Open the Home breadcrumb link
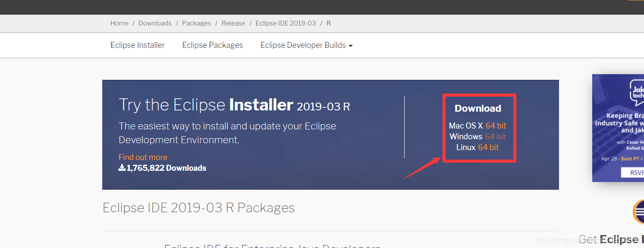The width and height of the screenshot is (644, 248). point(119,23)
